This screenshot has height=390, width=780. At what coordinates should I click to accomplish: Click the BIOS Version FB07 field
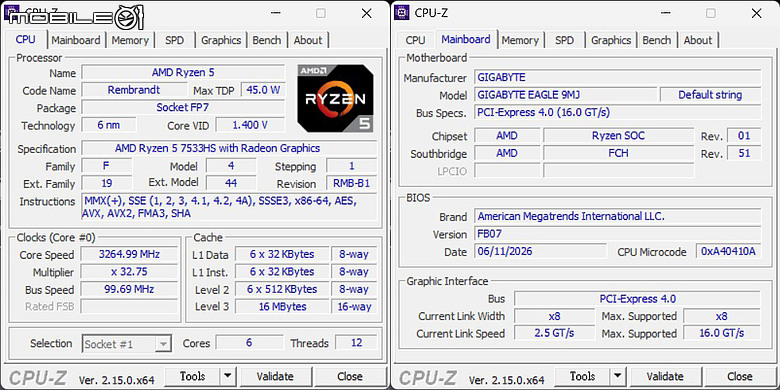tap(617, 234)
